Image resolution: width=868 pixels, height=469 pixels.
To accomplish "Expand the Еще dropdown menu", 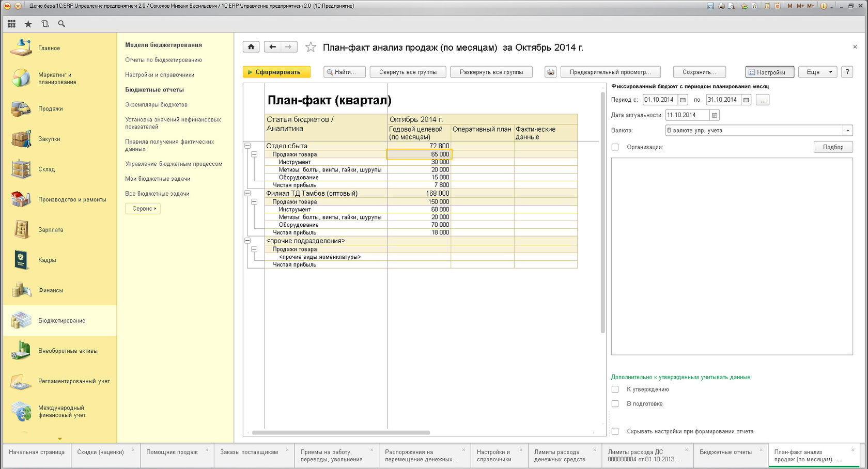I will (x=817, y=72).
